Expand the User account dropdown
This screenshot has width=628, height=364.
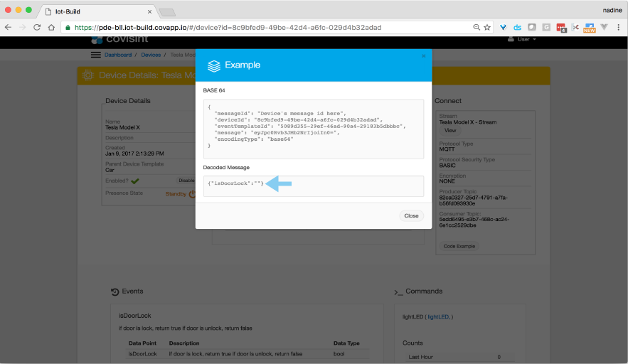pos(522,39)
